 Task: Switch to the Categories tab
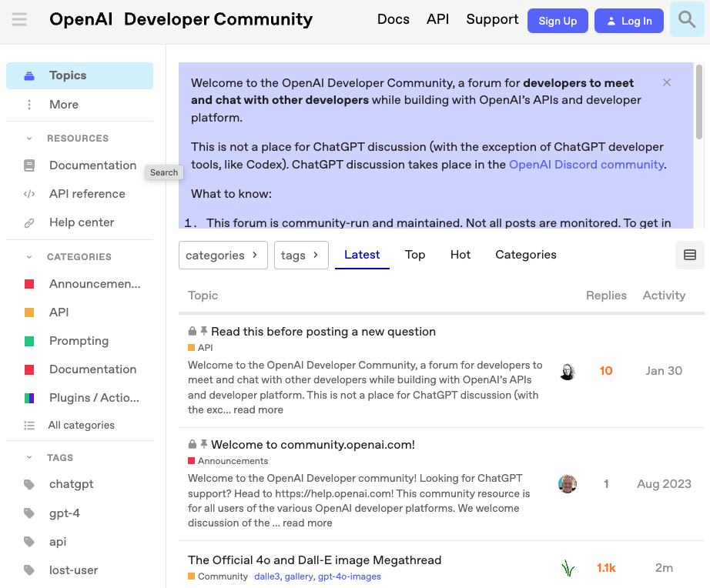click(526, 255)
